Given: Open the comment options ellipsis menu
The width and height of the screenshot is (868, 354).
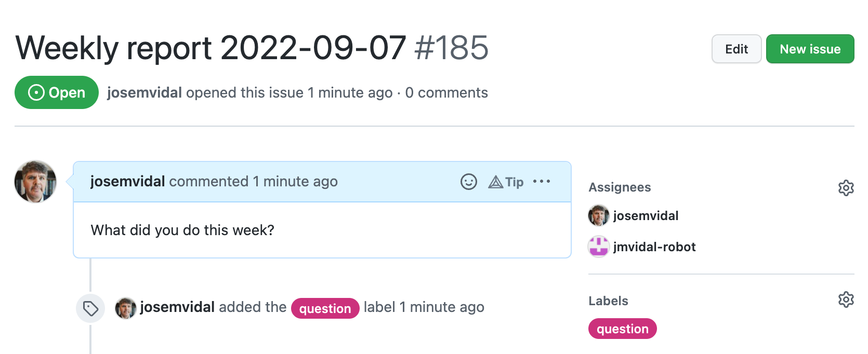Looking at the screenshot, I should (x=542, y=181).
